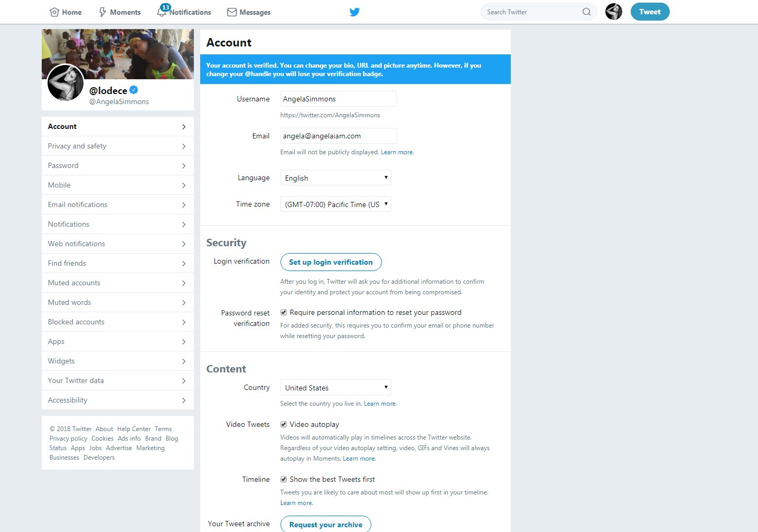
Task: Click the chevron on the Password row
Action: tap(184, 166)
